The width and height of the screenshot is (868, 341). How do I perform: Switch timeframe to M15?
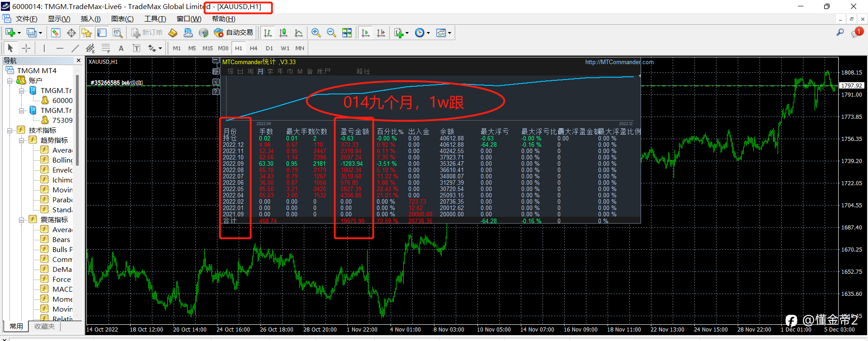[208, 48]
